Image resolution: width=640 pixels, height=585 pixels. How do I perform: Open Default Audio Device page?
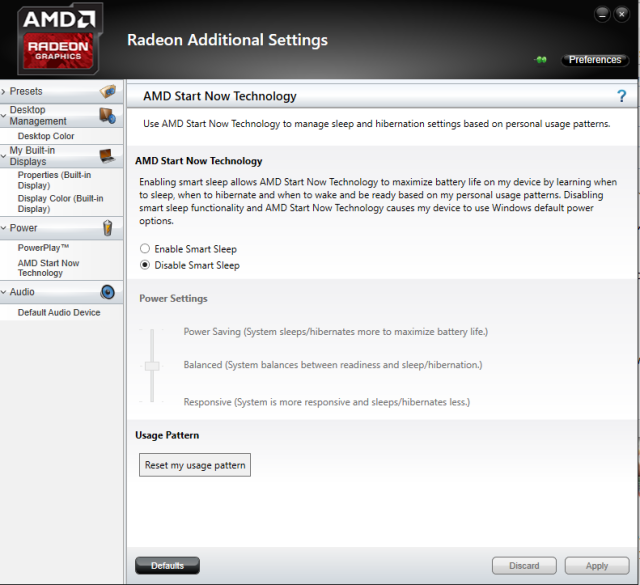click(59, 312)
